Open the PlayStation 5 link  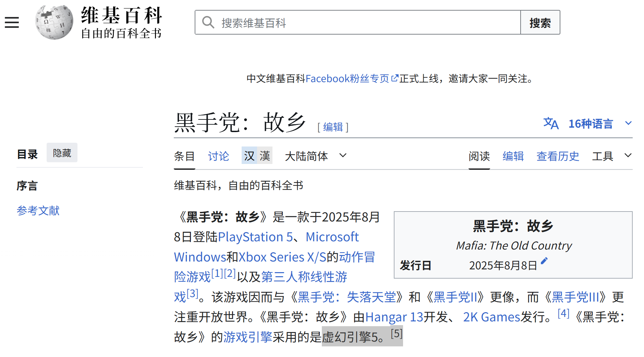tap(255, 237)
